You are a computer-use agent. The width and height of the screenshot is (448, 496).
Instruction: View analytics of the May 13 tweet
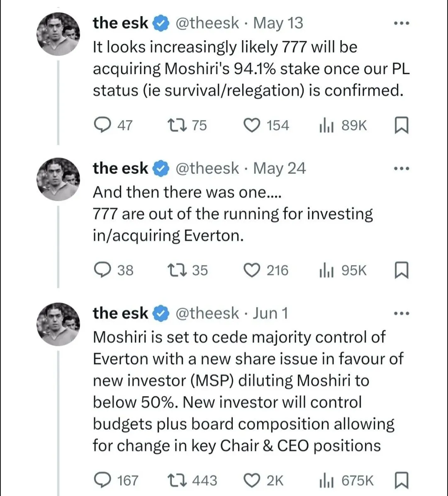click(x=326, y=125)
